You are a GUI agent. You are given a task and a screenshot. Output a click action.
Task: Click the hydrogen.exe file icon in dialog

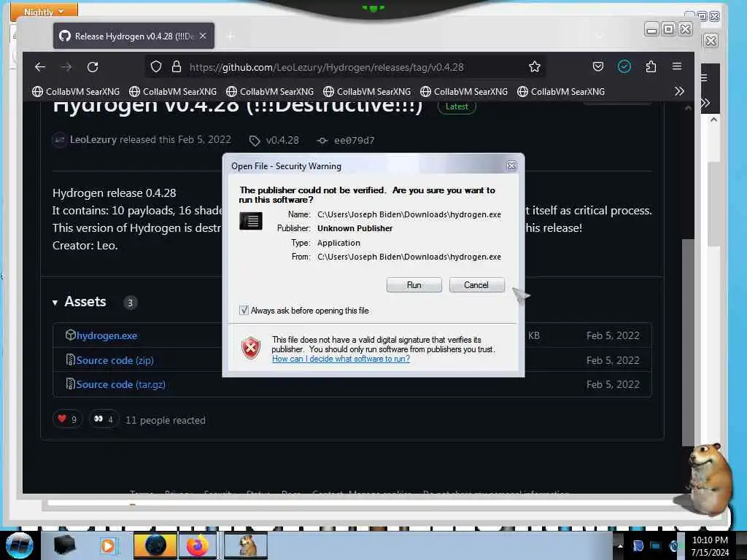251,221
